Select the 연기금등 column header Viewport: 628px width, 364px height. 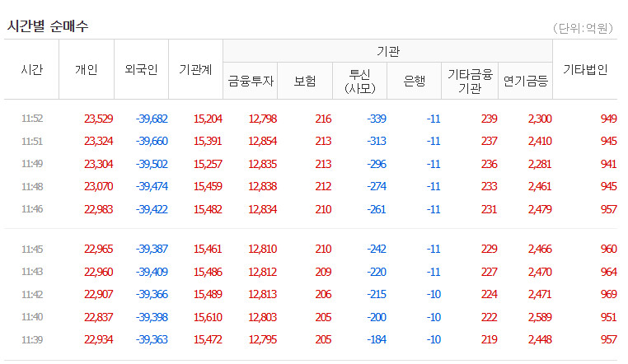[x=526, y=82]
